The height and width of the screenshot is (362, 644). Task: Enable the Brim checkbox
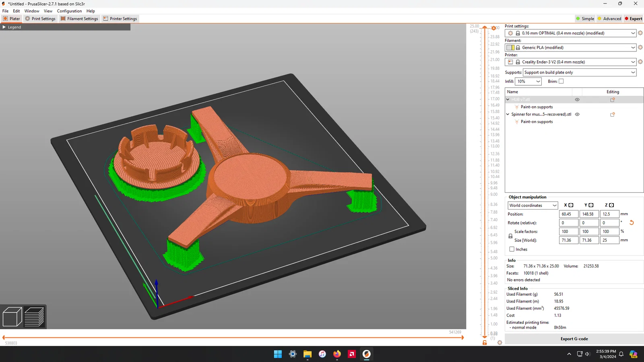click(x=561, y=81)
